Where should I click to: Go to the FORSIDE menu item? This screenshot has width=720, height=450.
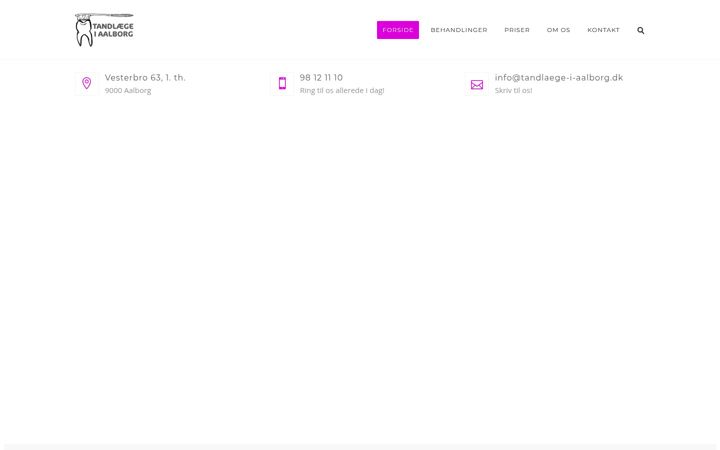coord(398,30)
